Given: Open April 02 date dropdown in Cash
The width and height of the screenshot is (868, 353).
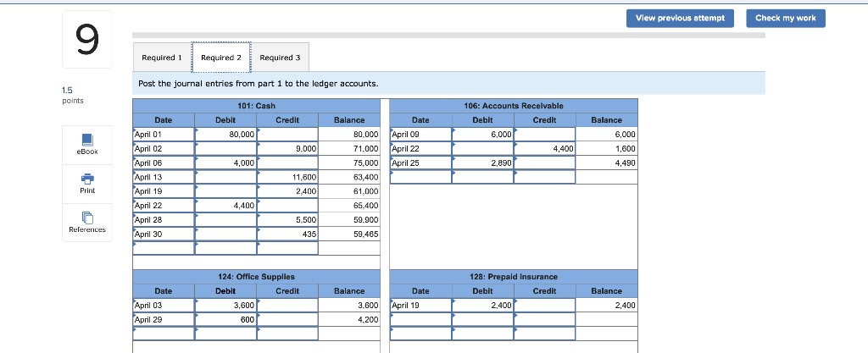Looking at the screenshot, I should pyautogui.click(x=164, y=149).
